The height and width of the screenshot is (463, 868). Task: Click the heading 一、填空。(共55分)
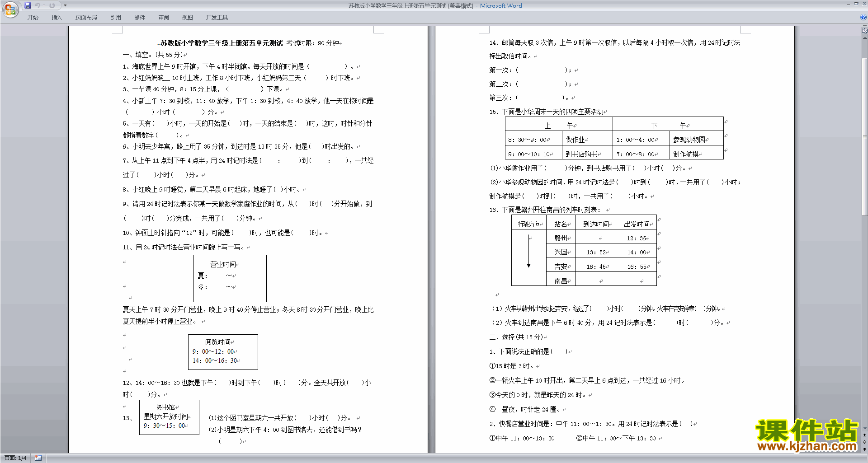point(154,55)
